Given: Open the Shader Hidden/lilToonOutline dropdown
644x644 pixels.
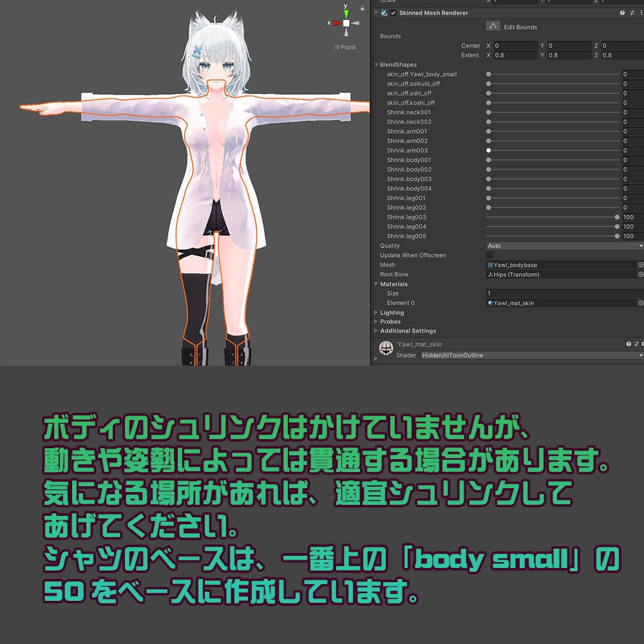Looking at the screenshot, I should (533, 355).
